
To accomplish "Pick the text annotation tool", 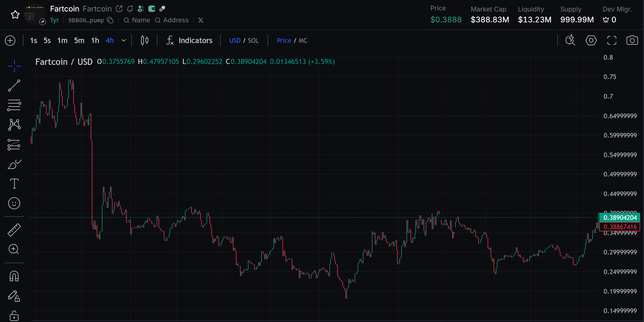I will tap(14, 184).
